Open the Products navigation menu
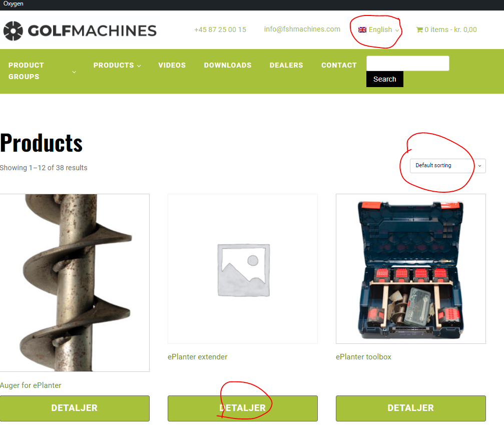 point(117,65)
